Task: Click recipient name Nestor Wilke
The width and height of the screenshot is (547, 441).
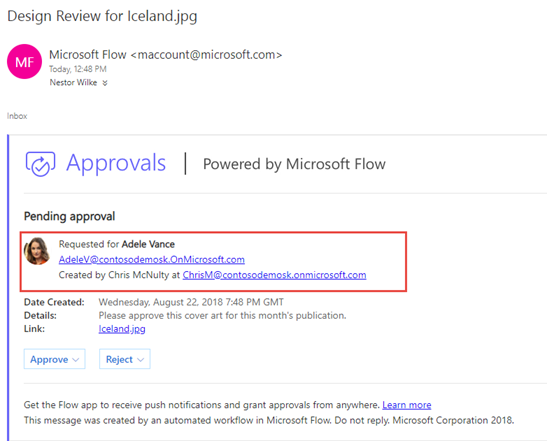Action: pos(73,83)
